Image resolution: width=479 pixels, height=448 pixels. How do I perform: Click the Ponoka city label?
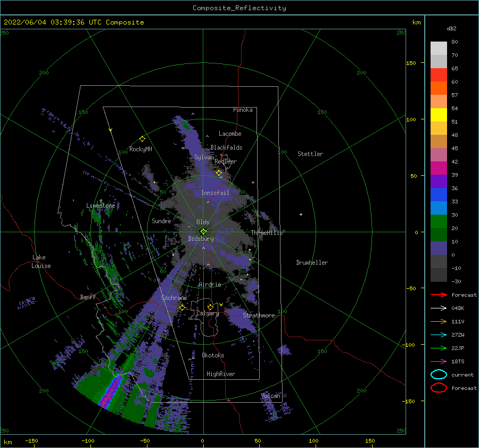click(x=243, y=110)
